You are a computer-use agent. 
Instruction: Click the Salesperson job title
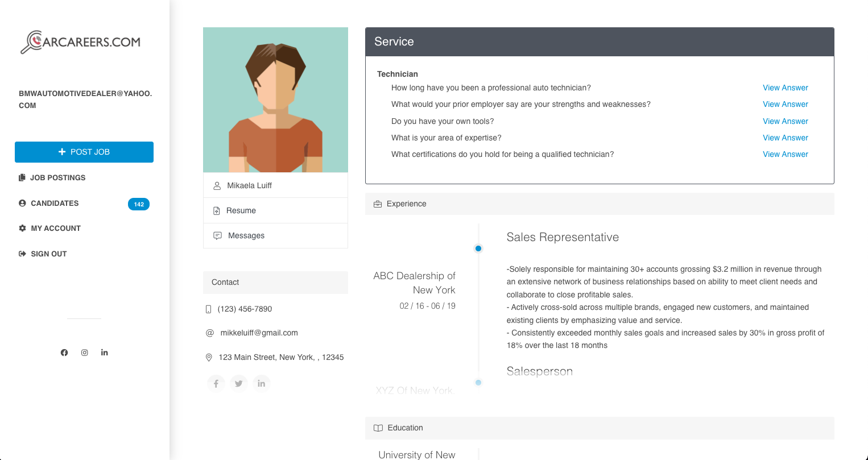tap(540, 371)
